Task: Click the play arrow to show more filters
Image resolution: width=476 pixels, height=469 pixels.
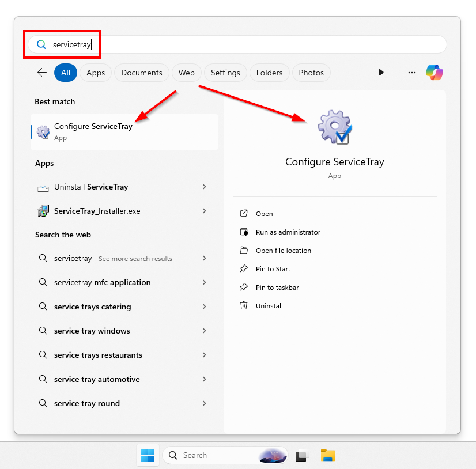Action: pos(381,73)
